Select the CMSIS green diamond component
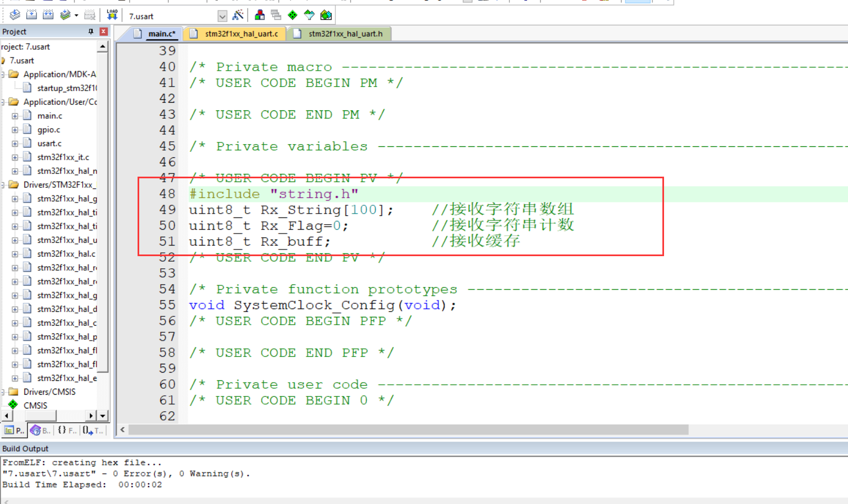848x504 pixels. [x=13, y=405]
